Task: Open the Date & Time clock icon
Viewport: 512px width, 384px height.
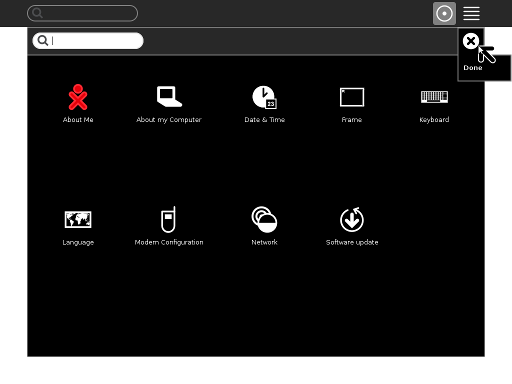Action: pos(265,97)
